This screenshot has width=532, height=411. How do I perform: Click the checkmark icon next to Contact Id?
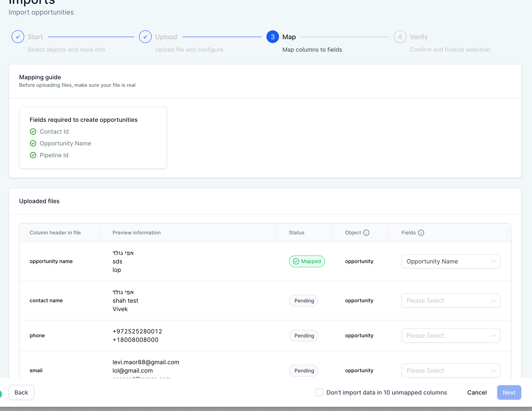pyautogui.click(x=33, y=131)
